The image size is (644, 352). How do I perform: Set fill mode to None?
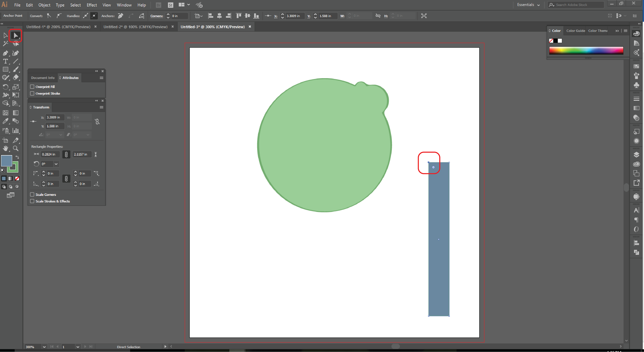click(17, 178)
